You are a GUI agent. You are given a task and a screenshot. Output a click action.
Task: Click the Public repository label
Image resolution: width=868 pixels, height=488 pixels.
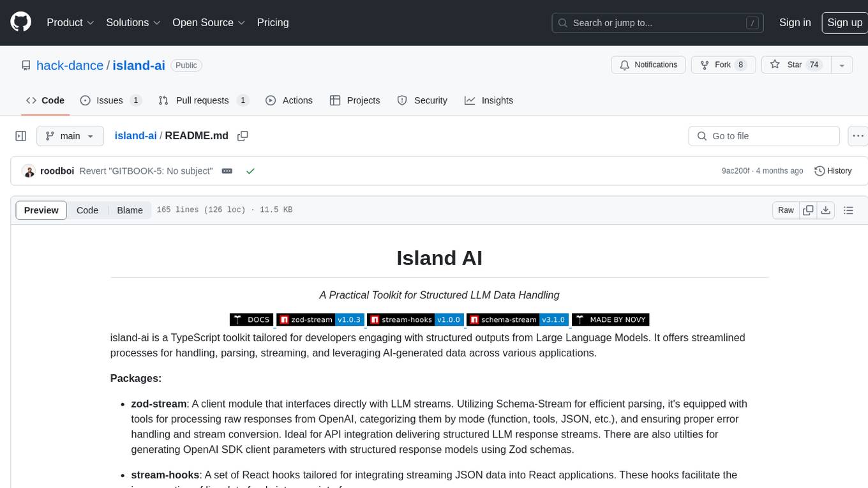tap(186, 65)
